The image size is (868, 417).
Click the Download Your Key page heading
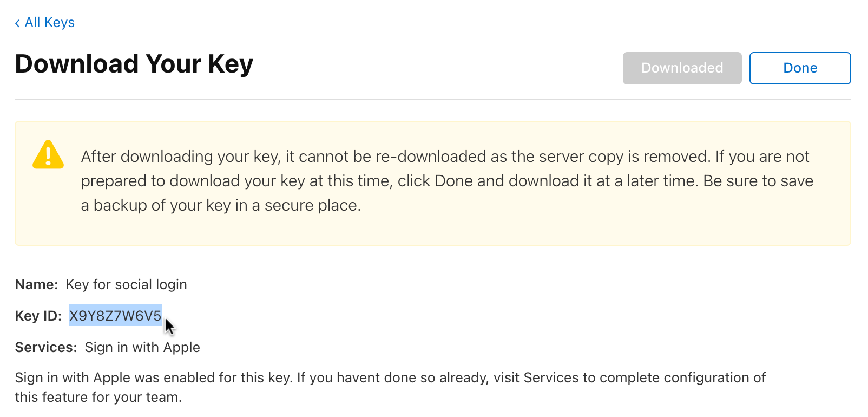[x=134, y=63]
